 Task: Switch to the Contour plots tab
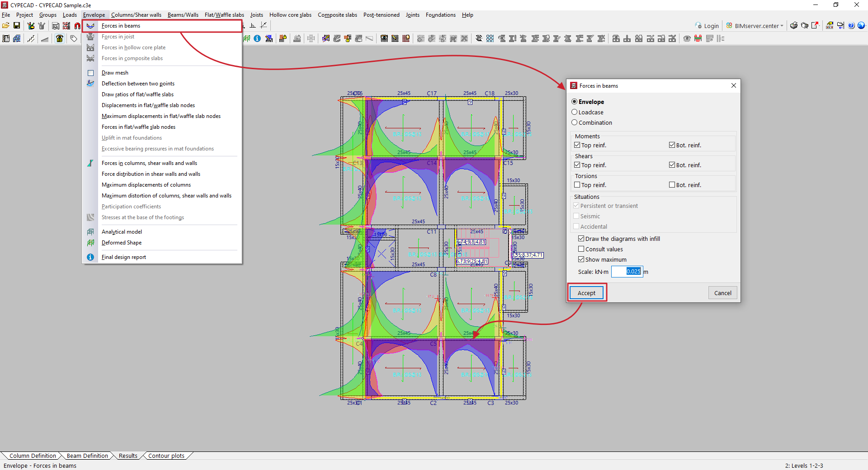coord(166,456)
